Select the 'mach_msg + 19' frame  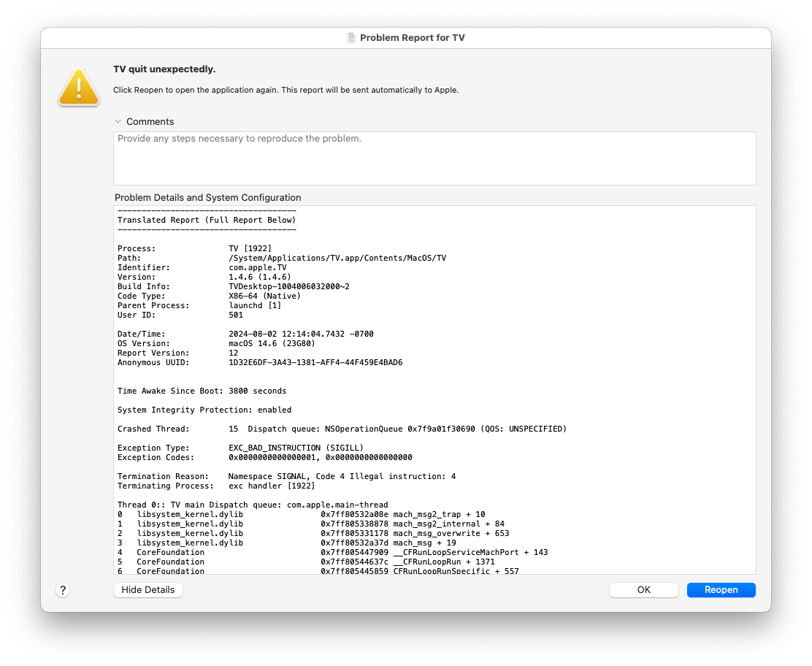coord(287,543)
